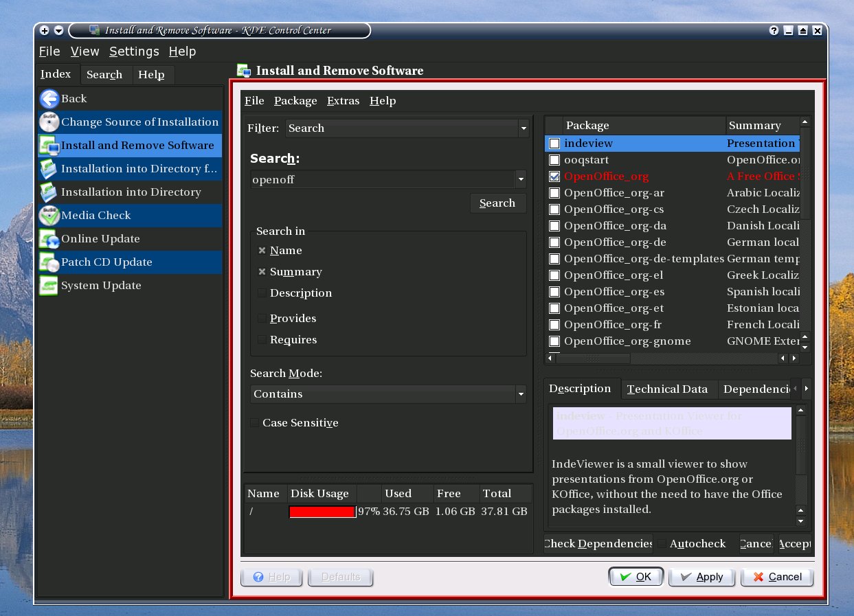Select the Install and Remove Software sidebar icon
The height and width of the screenshot is (616, 854).
(49, 146)
